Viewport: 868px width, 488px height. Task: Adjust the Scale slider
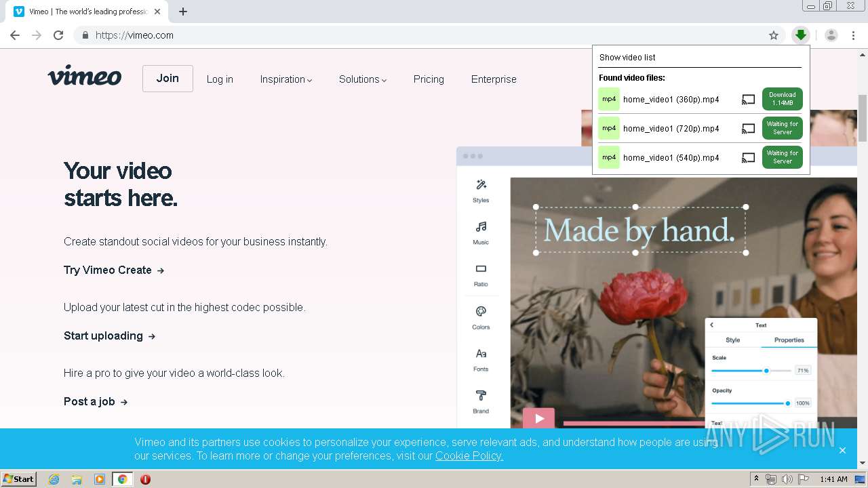tap(751, 371)
